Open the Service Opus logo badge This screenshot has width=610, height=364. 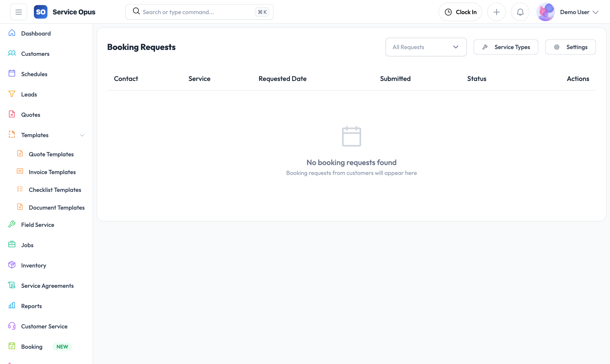(40, 12)
